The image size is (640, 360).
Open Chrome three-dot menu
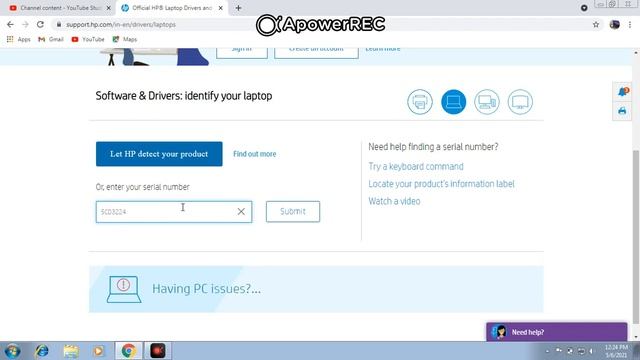pos(630,24)
